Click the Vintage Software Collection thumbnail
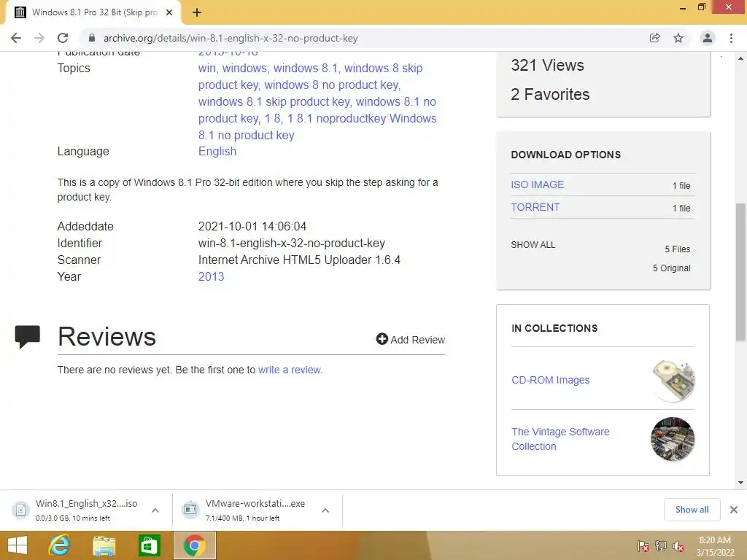 pos(673,439)
